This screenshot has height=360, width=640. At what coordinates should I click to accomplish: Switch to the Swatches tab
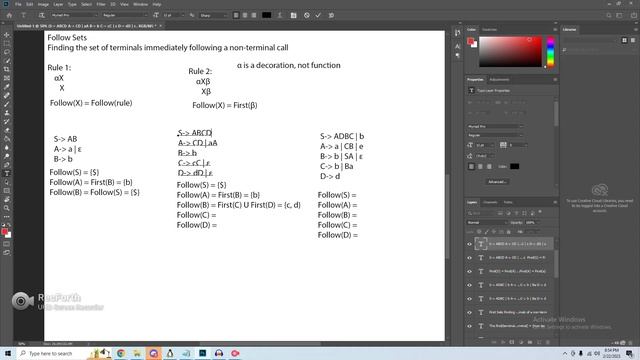point(489,30)
